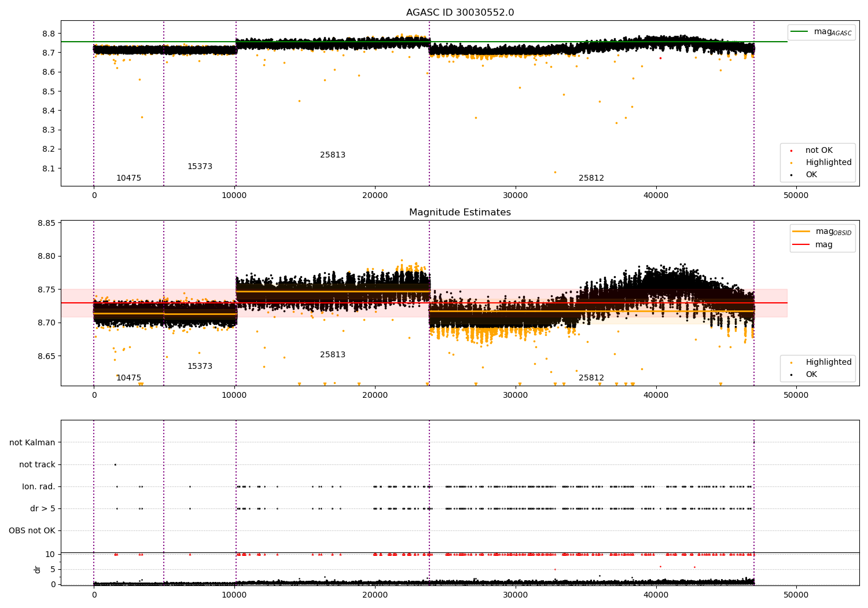This screenshot has width=868, height=608.
Task: Click x-axis tick 40000 under the bottom plot
Action: click(x=656, y=595)
